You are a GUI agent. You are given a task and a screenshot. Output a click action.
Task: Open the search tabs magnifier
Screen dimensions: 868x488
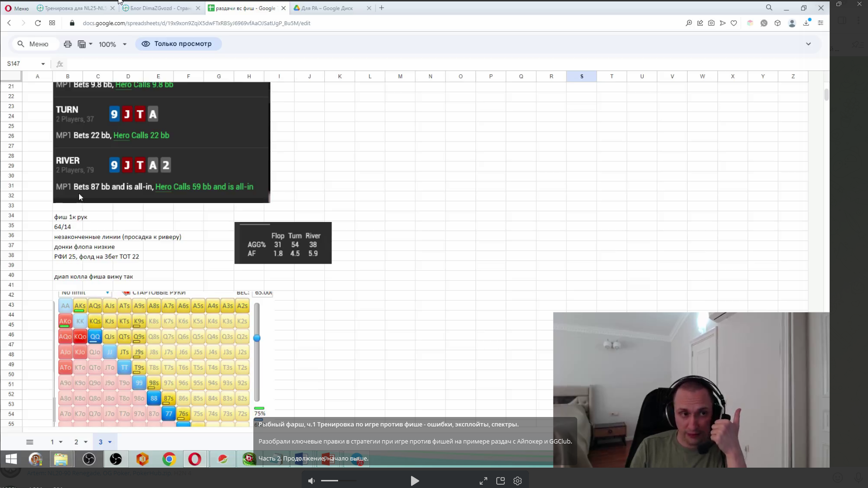coord(769,8)
